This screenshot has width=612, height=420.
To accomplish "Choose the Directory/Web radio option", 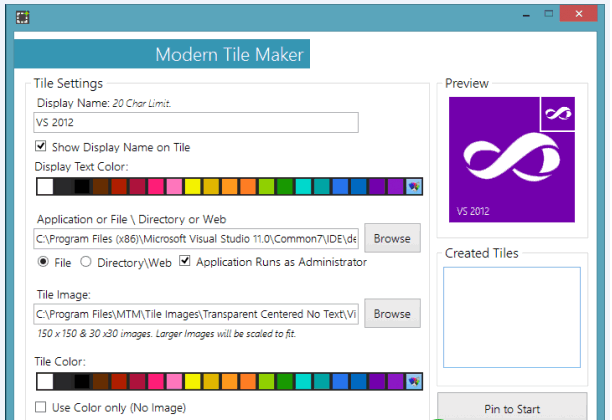I will (86, 262).
